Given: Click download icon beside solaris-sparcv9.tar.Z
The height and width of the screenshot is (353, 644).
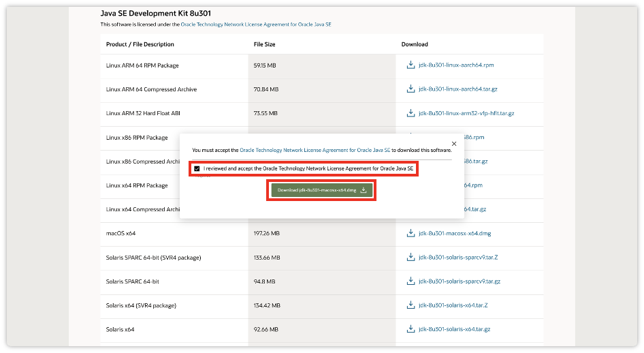Looking at the screenshot, I should pyautogui.click(x=410, y=257).
